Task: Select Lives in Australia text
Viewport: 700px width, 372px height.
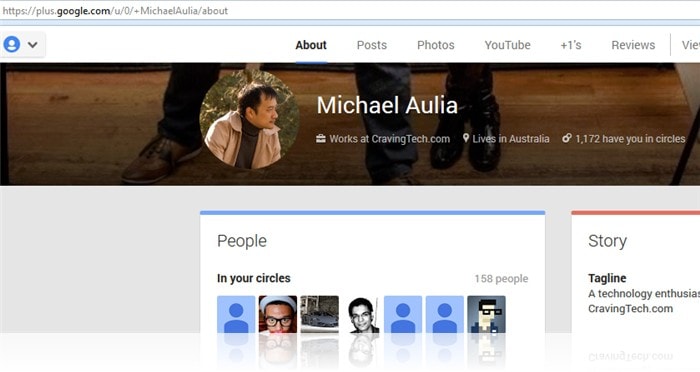Action: [x=511, y=139]
